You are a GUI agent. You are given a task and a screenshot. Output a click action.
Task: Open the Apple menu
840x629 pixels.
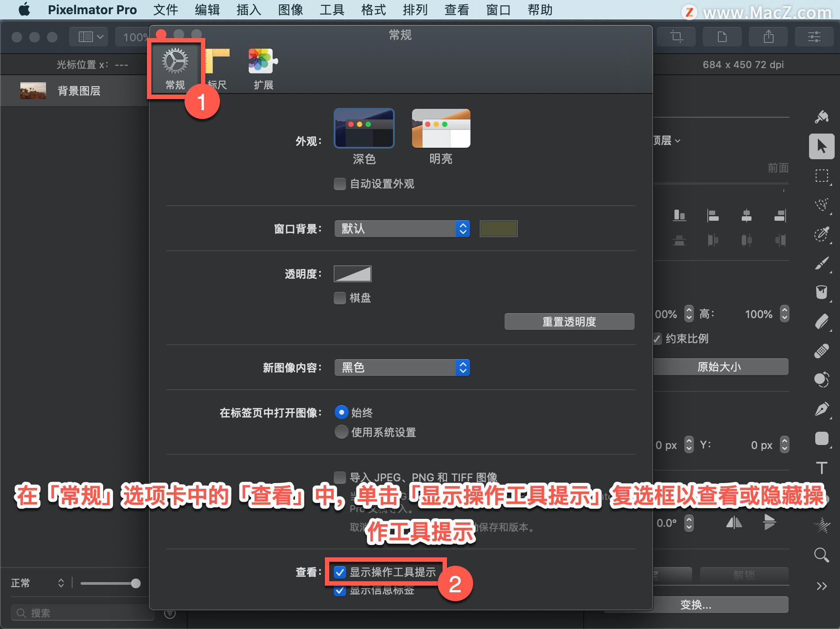point(25,9)
